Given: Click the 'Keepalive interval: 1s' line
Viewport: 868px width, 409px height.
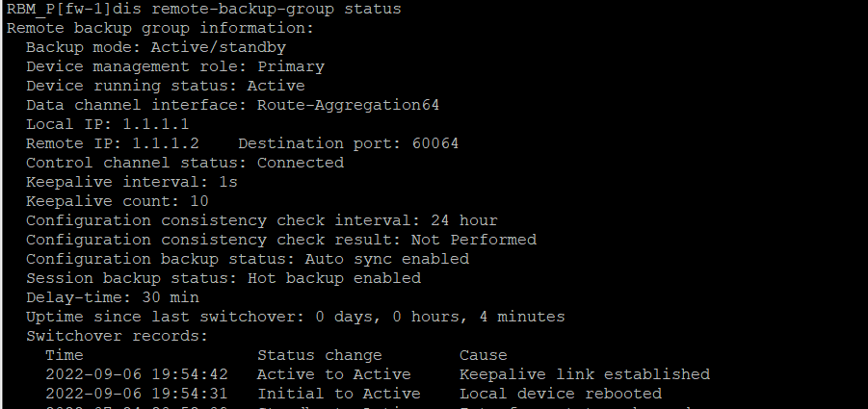Looking at the screenshot, I should (x=131, y=182).
